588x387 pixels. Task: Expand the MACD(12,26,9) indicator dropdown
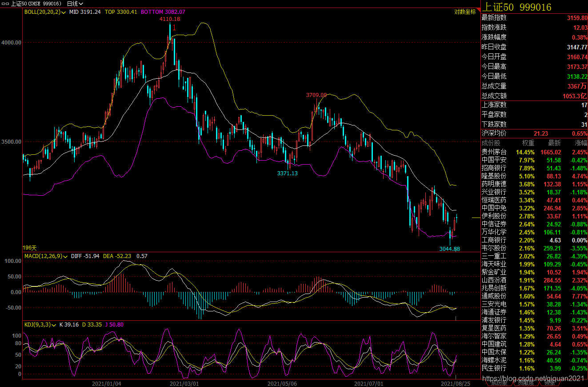46,256
